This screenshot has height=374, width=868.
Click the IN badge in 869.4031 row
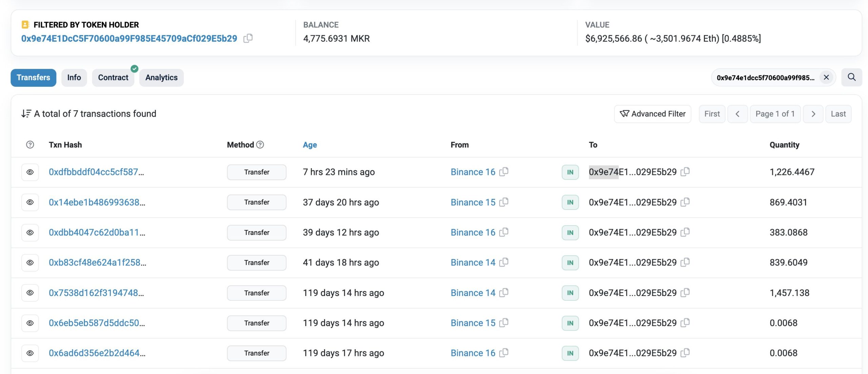[570, 202]
